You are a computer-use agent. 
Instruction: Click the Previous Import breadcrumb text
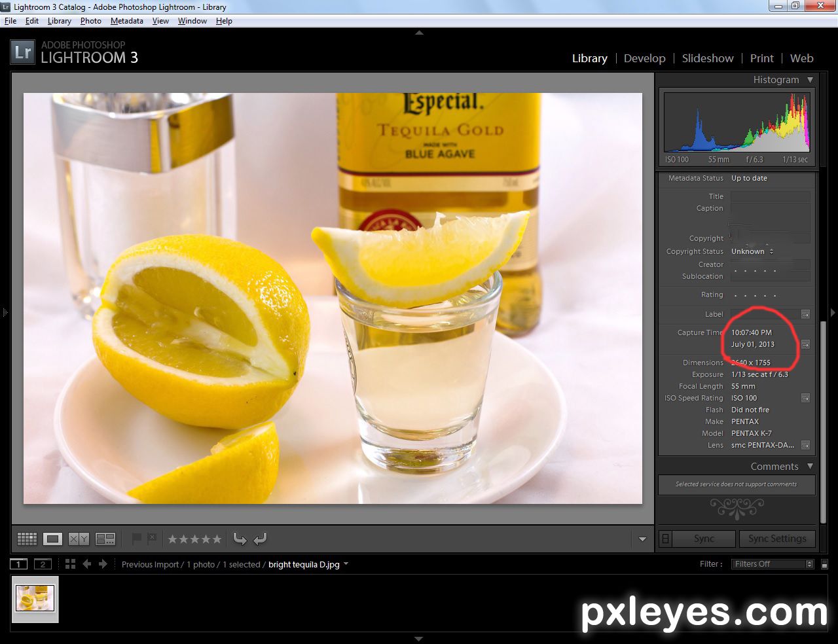pos(150,564)
